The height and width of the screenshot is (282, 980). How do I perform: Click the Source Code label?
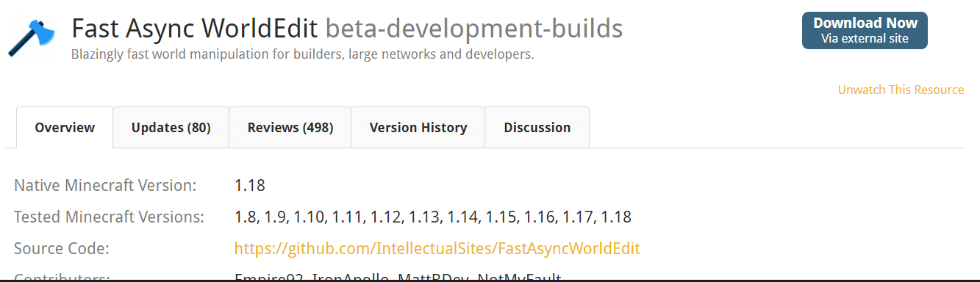tap(62, 249)
